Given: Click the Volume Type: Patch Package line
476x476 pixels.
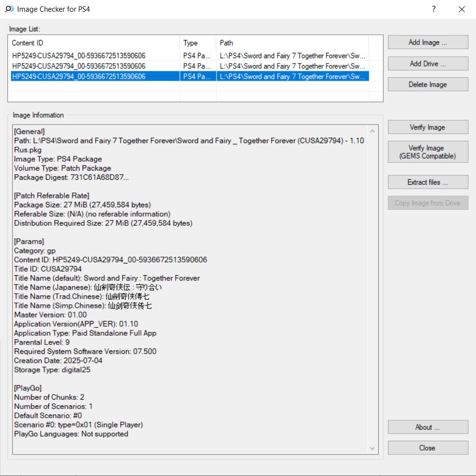Looking at the screenshot, I should [x=63, y=168].
